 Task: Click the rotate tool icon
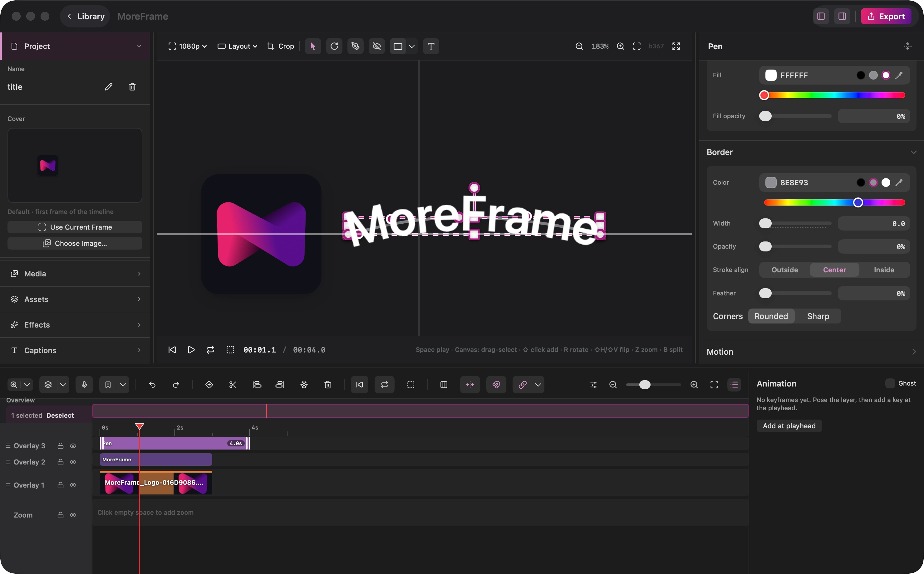tap(334, 46)
